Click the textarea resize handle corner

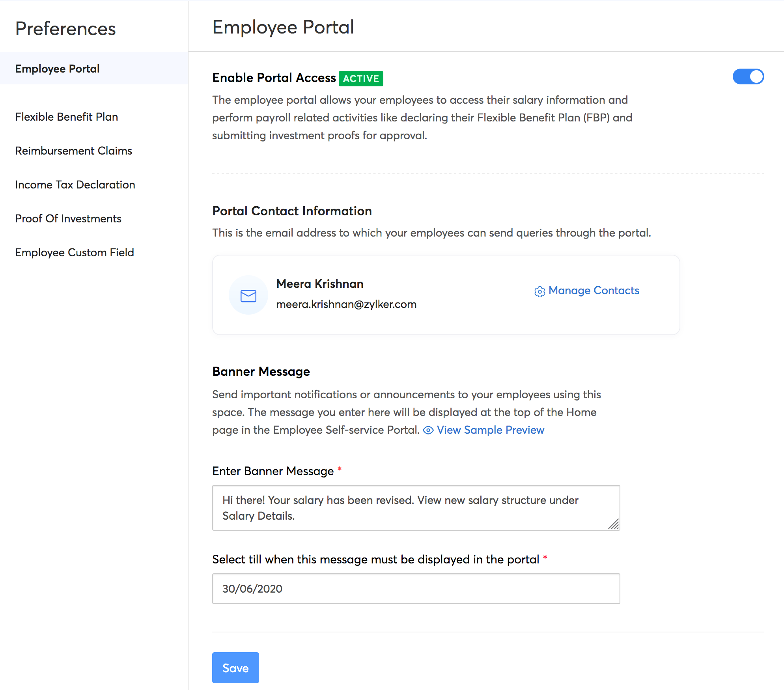pos(614,524)
